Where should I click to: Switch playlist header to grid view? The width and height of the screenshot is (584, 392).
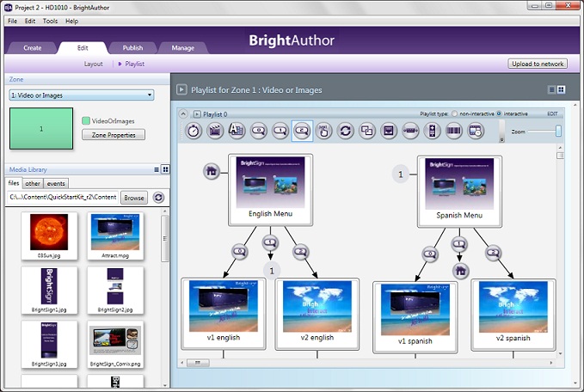[561, 89]
